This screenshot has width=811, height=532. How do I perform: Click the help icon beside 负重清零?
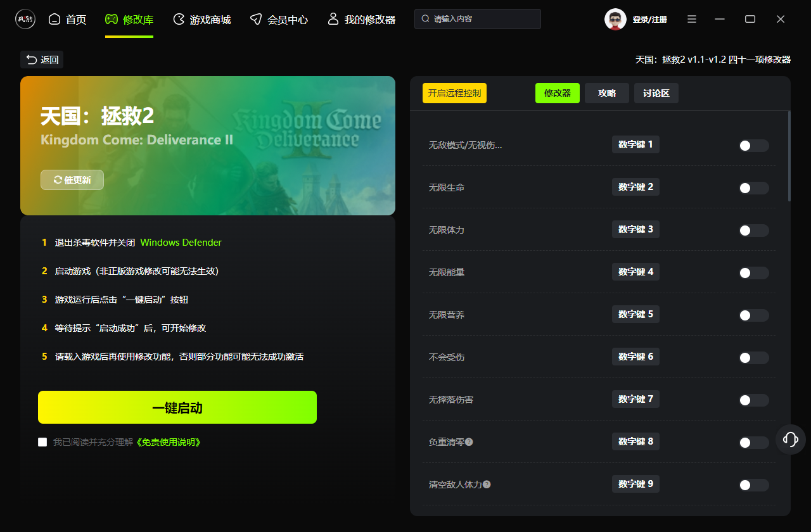pos(469,442)
